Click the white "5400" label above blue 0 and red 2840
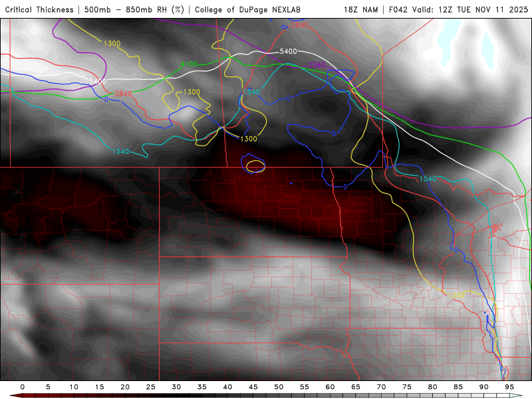Screen dimensions: 532x399 (98, 81)
